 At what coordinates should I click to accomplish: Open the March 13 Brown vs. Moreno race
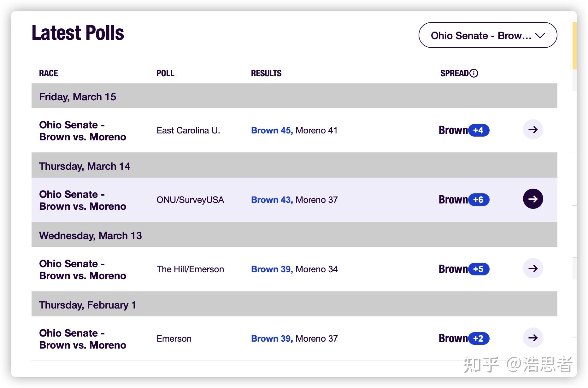coord(82,270)
